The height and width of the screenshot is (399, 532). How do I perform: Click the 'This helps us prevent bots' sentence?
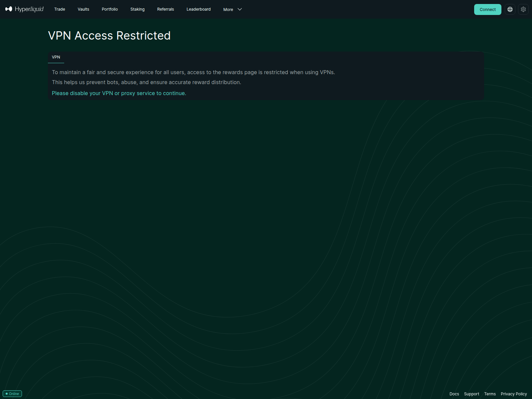point(147,82)
